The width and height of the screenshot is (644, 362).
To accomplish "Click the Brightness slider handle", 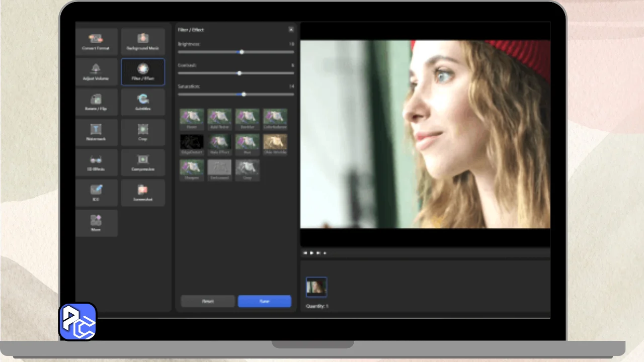I will click(242, 52).
